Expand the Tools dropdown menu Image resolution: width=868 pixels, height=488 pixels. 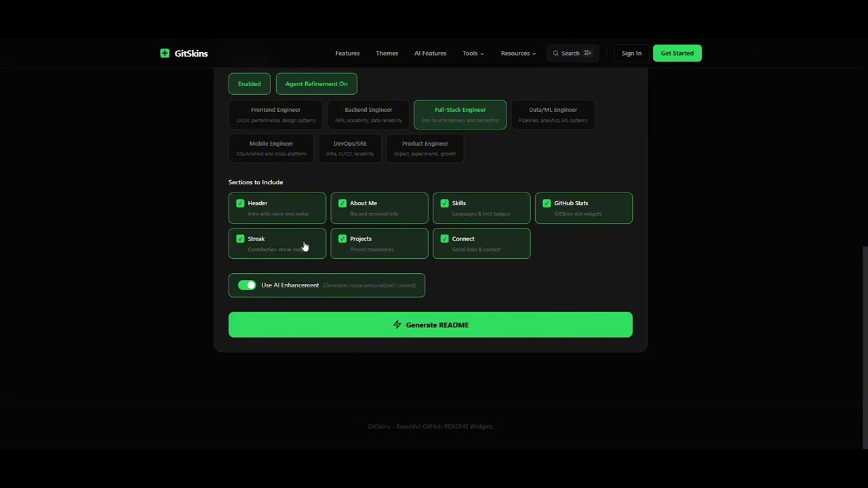tap(473, 53)
